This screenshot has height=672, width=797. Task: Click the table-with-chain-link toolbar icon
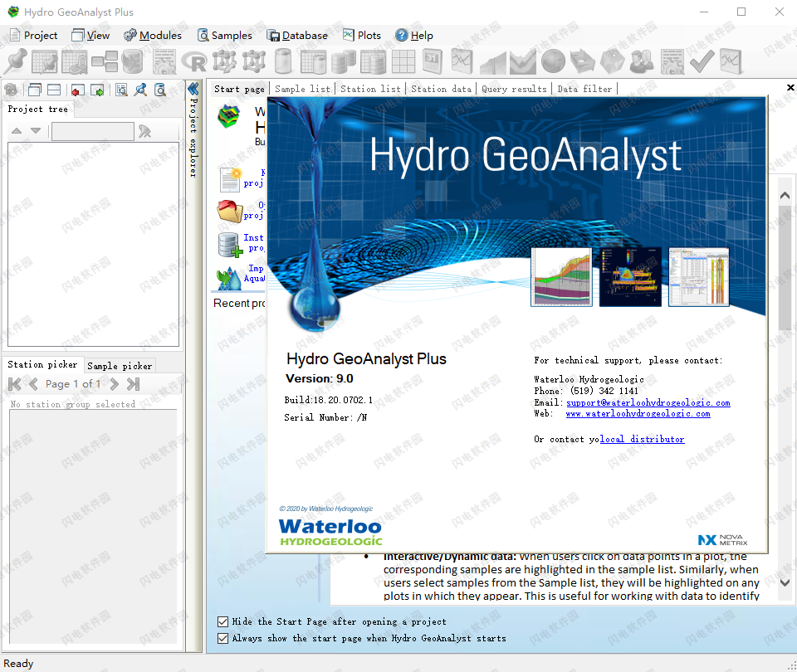pos(74,61)
